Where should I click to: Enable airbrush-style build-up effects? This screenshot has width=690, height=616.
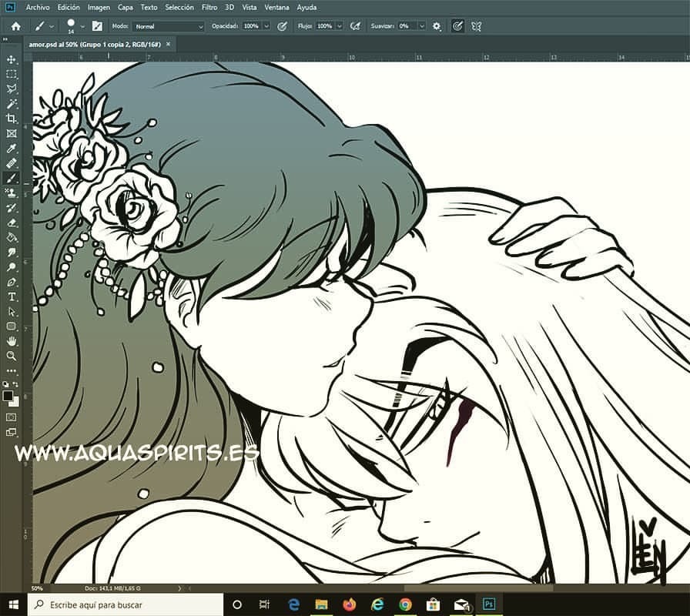click(355, 26)
